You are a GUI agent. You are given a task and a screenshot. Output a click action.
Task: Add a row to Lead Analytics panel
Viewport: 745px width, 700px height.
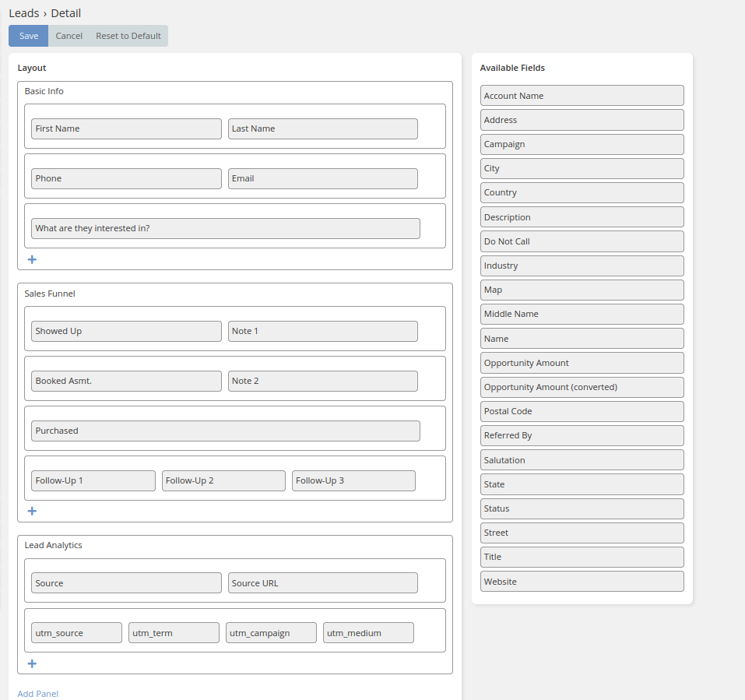[x=32, y=663]
